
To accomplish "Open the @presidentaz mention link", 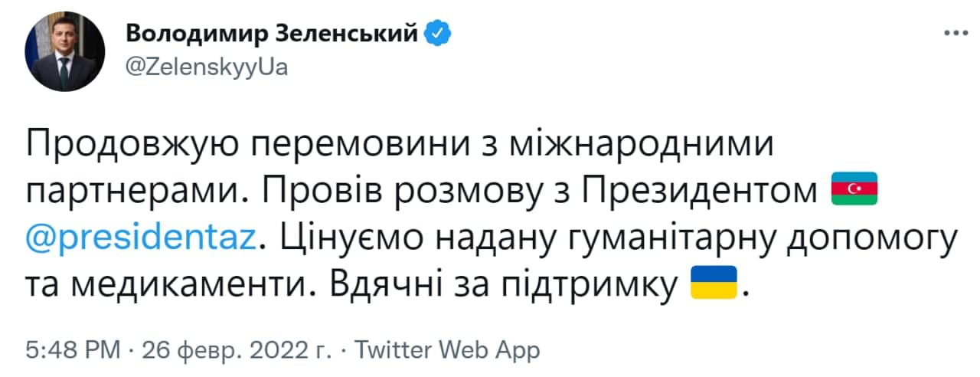I will pyautogui.click(x=140, y=237).
